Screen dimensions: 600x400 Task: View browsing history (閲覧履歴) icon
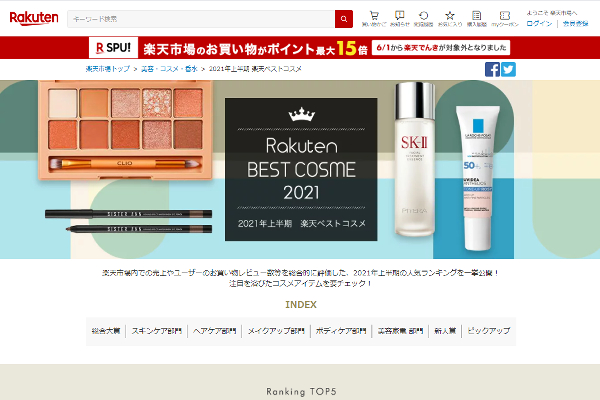(x=424, y=18)
